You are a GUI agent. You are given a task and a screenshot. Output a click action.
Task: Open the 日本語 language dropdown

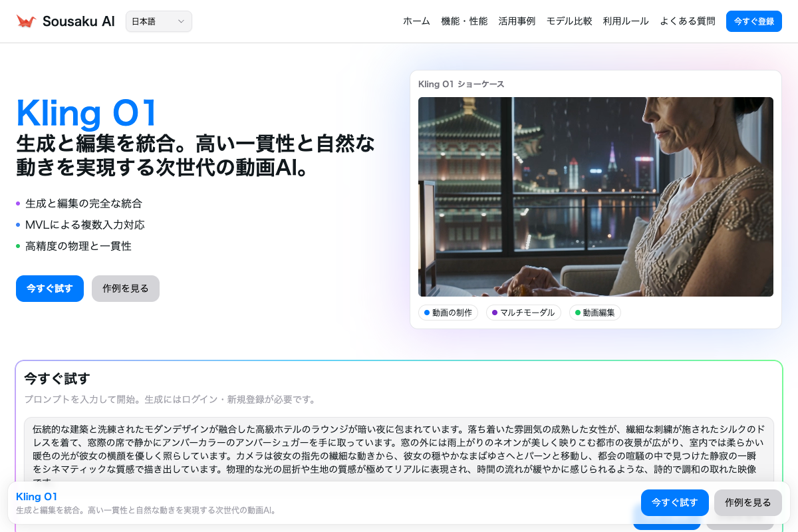tap(158, 21)
